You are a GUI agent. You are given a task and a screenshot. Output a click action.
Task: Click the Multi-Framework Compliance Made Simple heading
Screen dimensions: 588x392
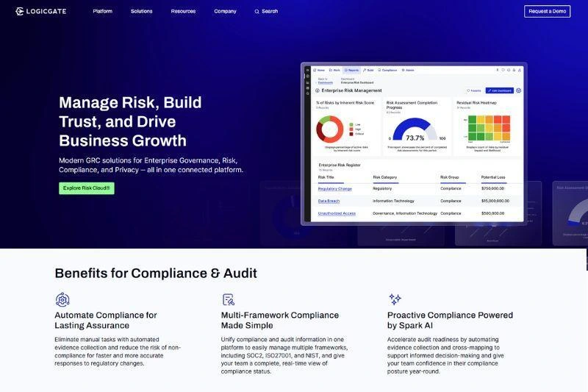point(280,320)
